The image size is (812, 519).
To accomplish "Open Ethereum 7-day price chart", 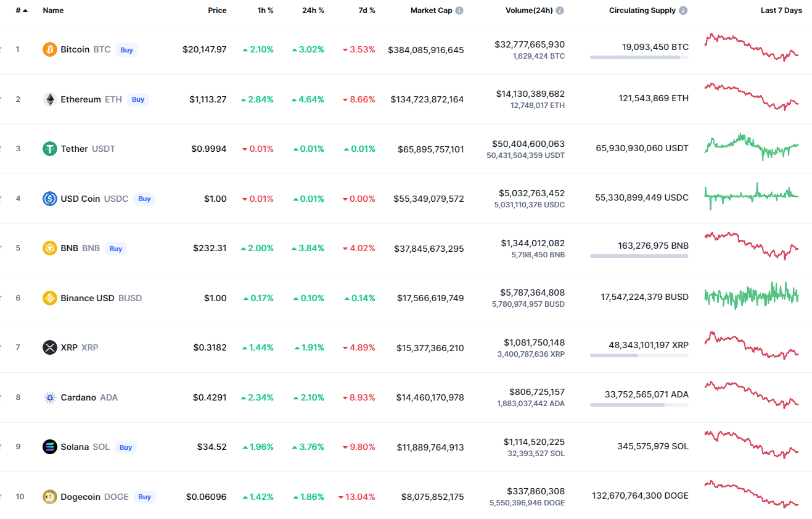I will (x=752, y=97).
